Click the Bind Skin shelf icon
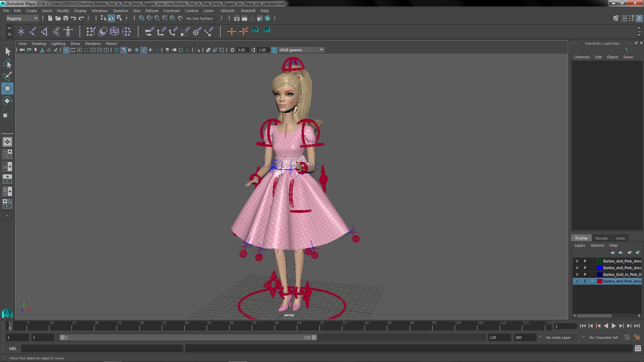 (56, 32)
